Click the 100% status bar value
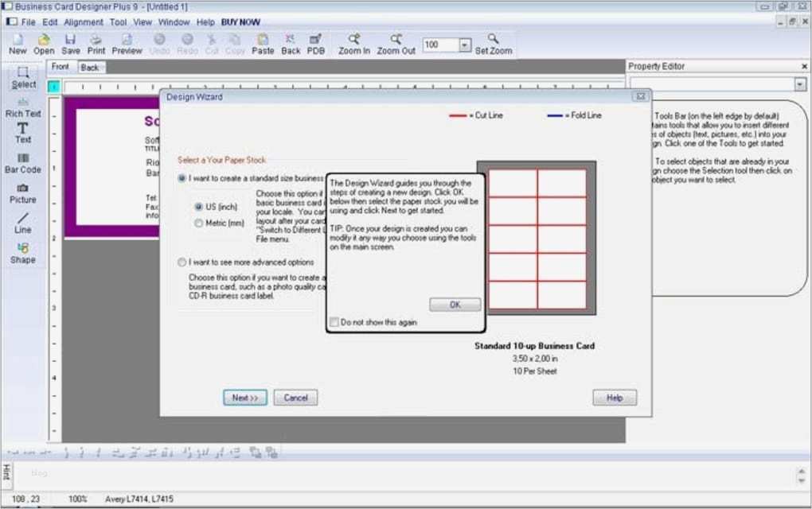The image size is (812, 509). 78,499
